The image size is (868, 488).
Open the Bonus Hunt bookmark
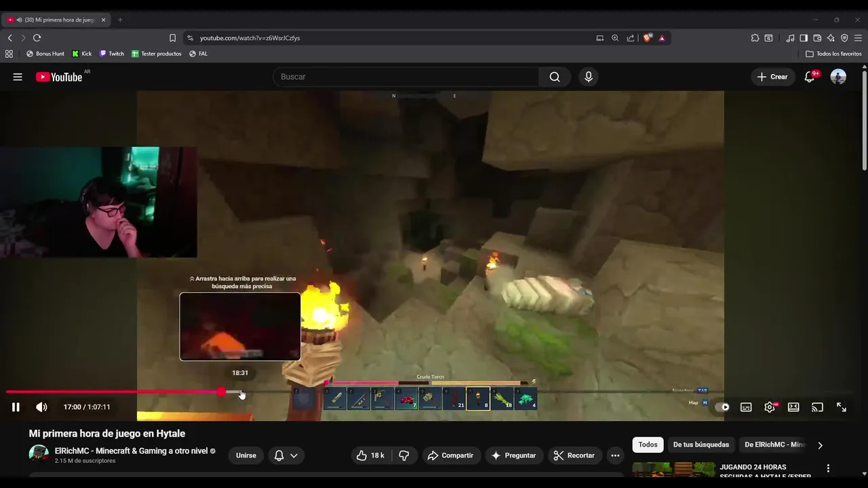[45, 54]
